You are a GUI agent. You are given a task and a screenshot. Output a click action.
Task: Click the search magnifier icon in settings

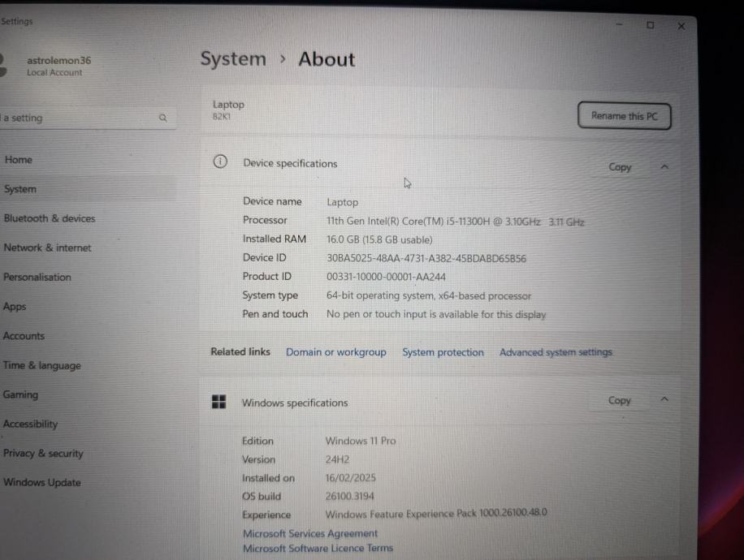[x=162, y=118]
